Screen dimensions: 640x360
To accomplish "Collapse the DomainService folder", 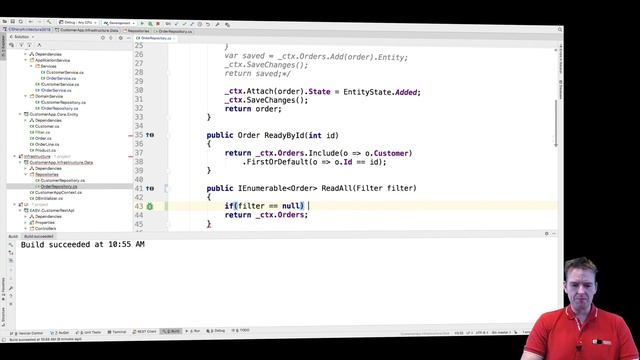I will tap(26, 96).
